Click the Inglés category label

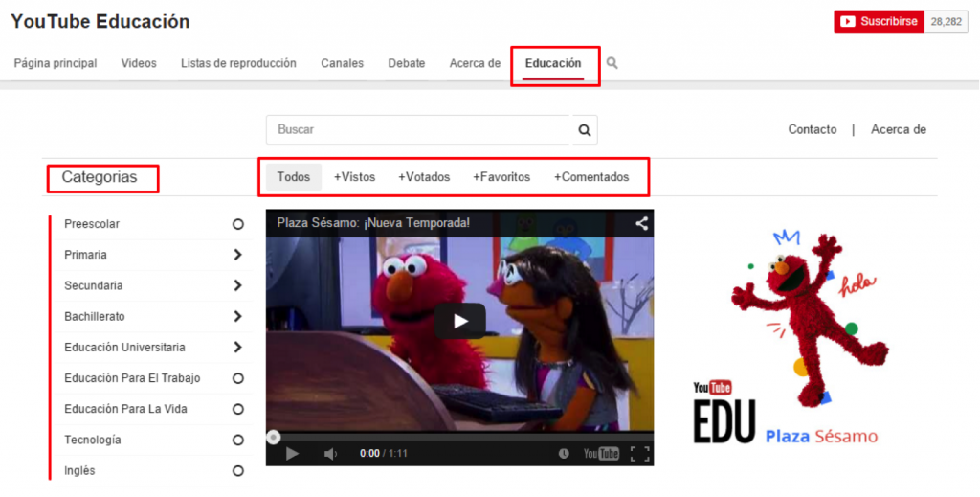pyautogui.click(x=79, y=471)
